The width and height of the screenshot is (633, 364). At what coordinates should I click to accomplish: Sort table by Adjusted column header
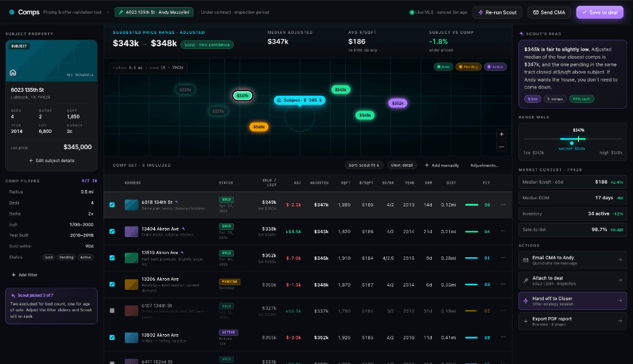pos(319,183)
